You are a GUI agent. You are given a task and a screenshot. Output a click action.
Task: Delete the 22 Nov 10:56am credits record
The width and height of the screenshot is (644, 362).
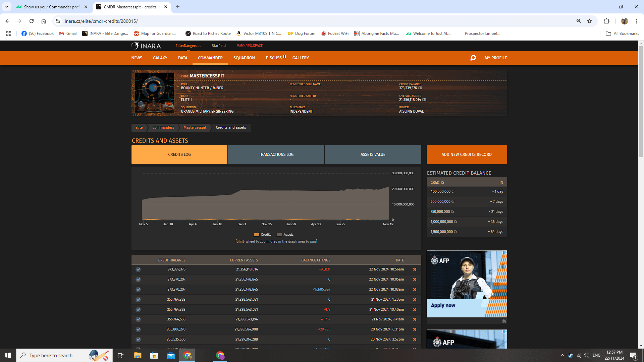click(x=415, y=269)
